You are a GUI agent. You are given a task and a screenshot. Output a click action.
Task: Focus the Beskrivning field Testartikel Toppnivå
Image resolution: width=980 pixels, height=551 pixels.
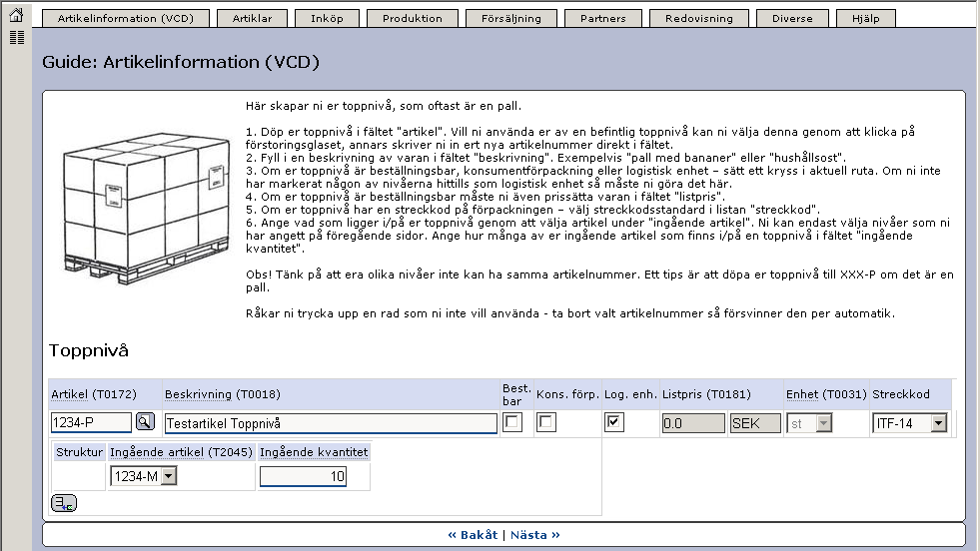[x=331, y=423]
